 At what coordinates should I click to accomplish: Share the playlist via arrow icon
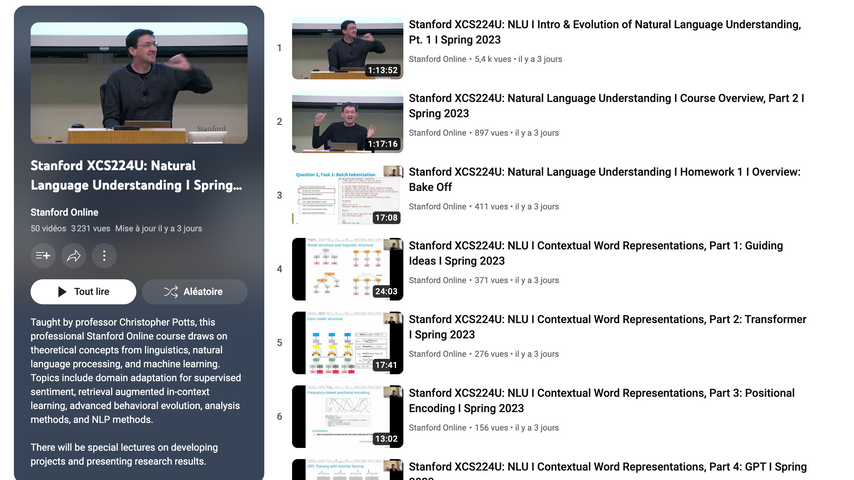74,256
